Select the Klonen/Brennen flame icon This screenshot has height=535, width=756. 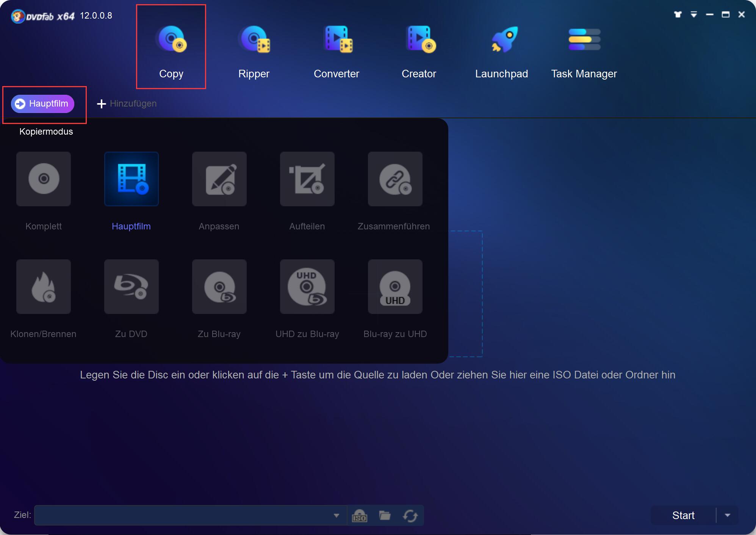(44, 287)
